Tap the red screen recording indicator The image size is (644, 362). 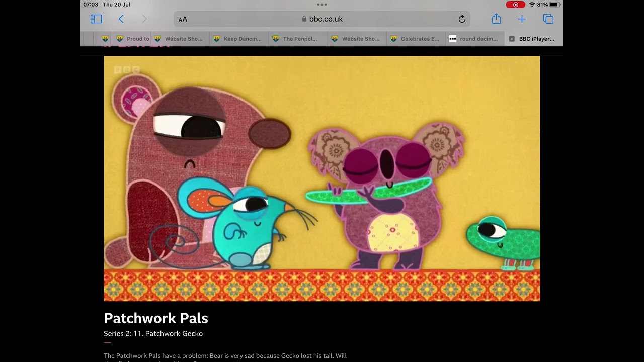tap(516, 5)
